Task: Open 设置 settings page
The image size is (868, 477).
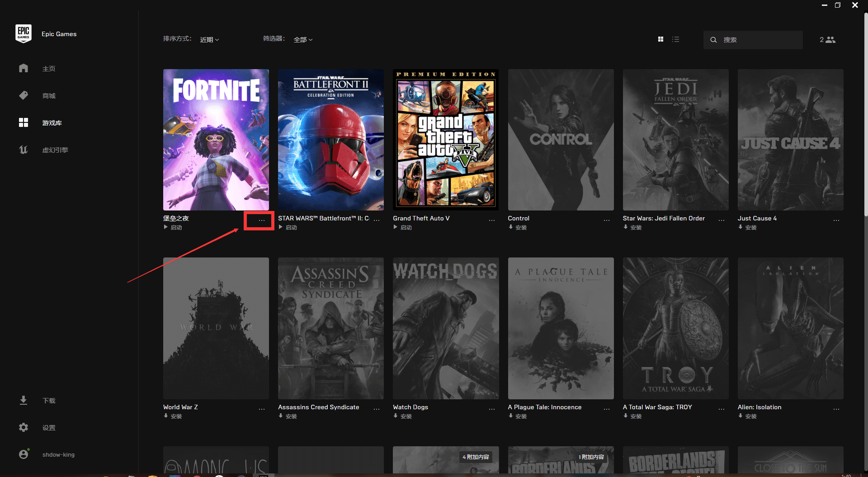Action: 49,428
